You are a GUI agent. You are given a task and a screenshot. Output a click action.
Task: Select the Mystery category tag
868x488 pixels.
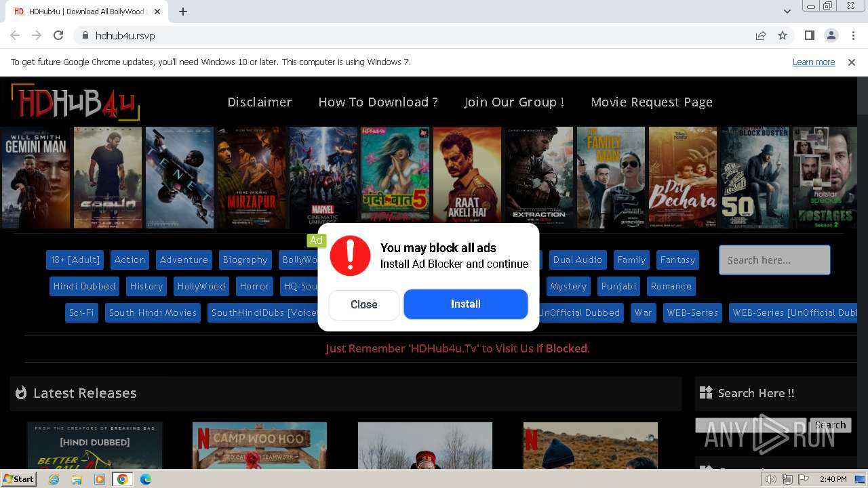(x=568, y=286)
